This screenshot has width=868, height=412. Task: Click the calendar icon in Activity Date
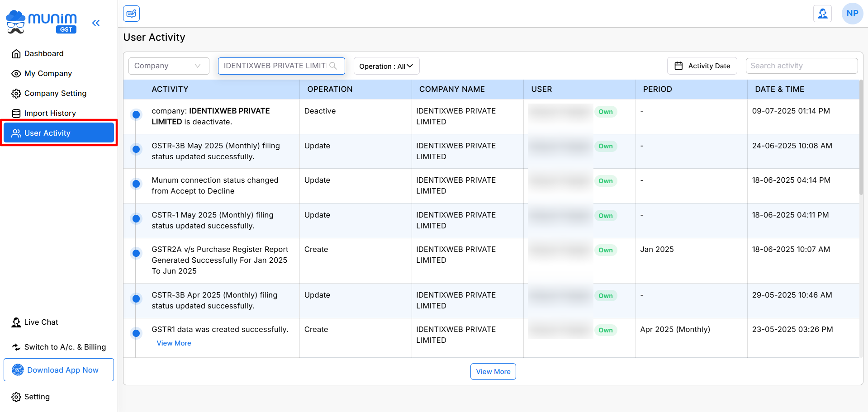(x=678, y=66)
